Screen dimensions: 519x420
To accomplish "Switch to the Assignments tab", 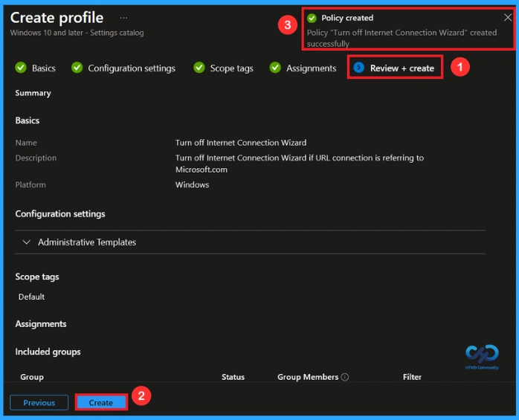I will pos(311,68).
